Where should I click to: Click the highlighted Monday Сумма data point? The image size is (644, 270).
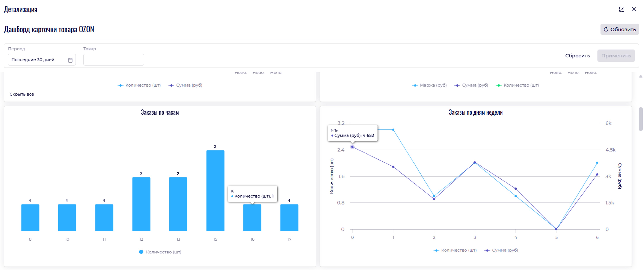pyautogui.click(x=352, y=147)
